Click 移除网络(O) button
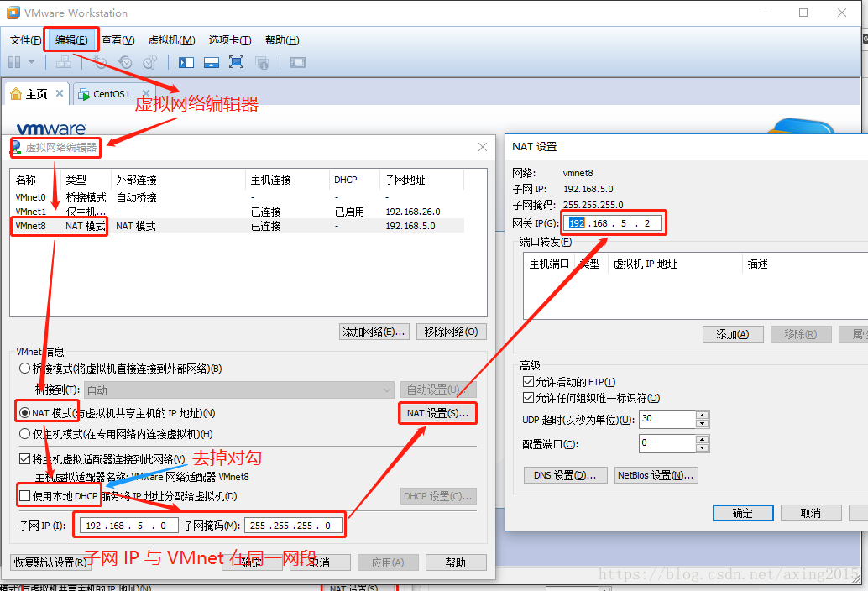This screenshot has height=591, width=868. [451, 332]
